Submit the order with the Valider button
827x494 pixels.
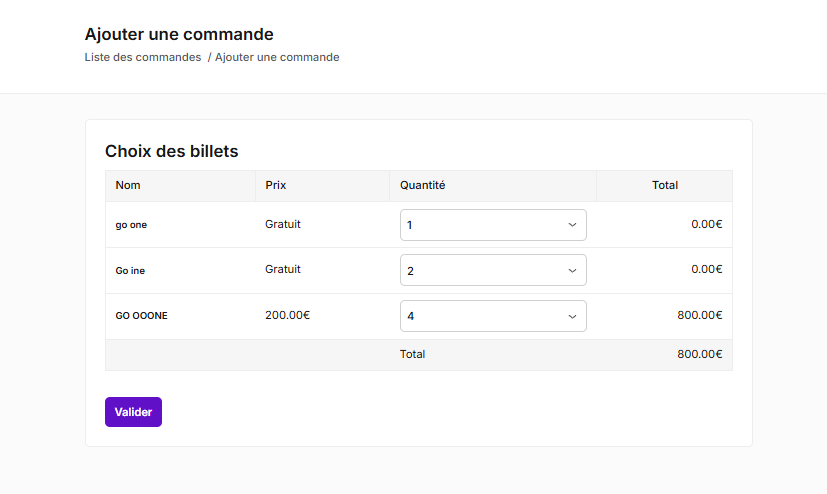pos(133,412)
